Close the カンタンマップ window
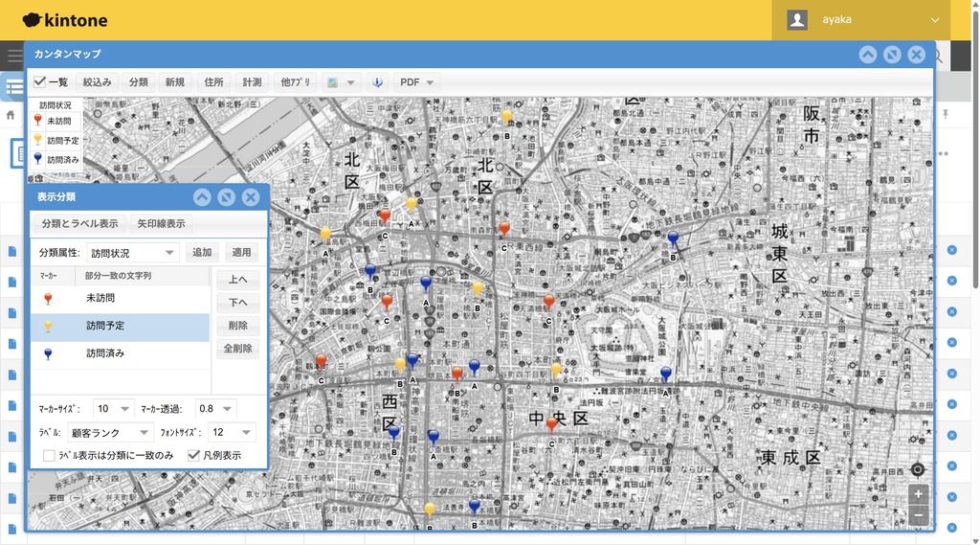The image size is (980, 545). [x=916, y=55]
